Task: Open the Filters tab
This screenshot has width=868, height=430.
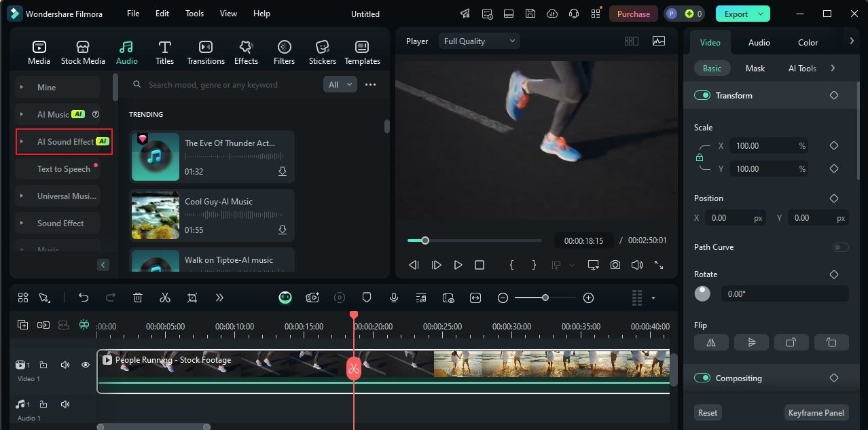Action: click(284, 52)
